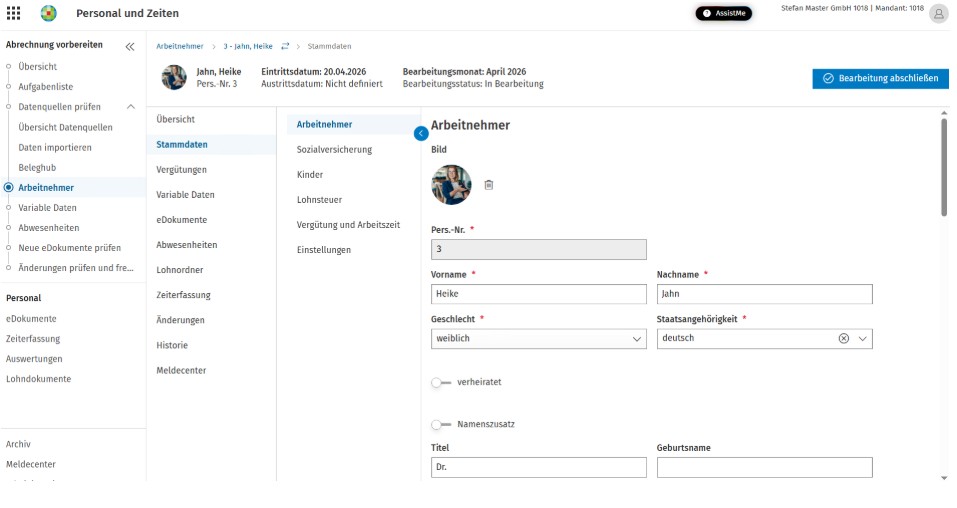Open the 3 - Jahn, Heike breadcrumb

coord(248,46)
